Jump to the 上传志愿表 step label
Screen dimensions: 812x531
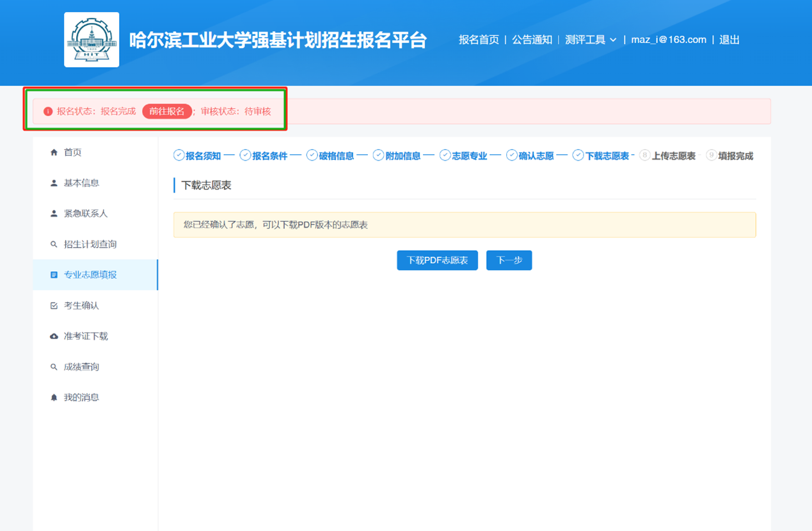(674, 156)
